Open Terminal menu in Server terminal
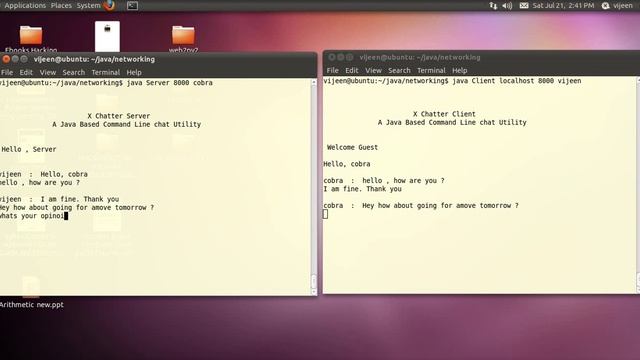Screen dimensions: 640x360 (x=106, y=72)
